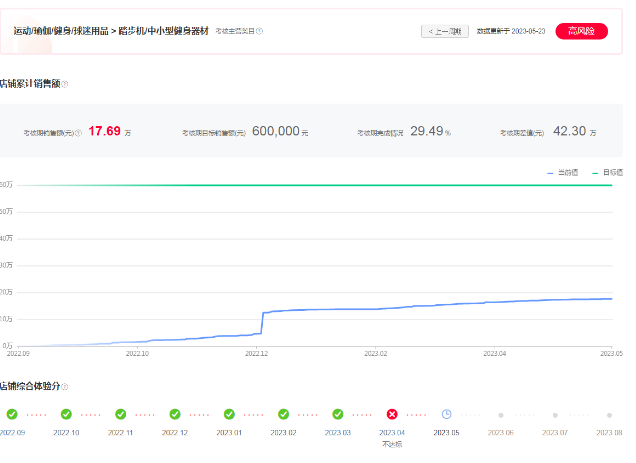Toggle the 当前值 legend series
636x463 pixels.
pos(563,172)
